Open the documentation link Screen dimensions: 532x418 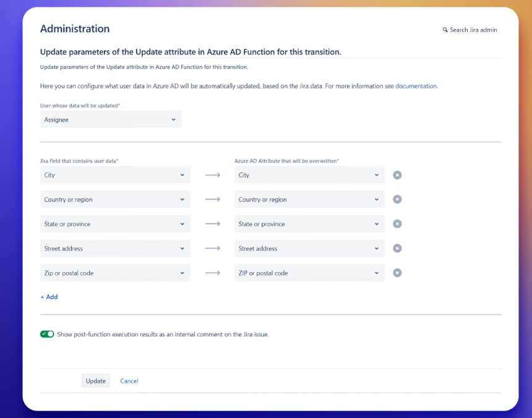(x=416, y=86)
